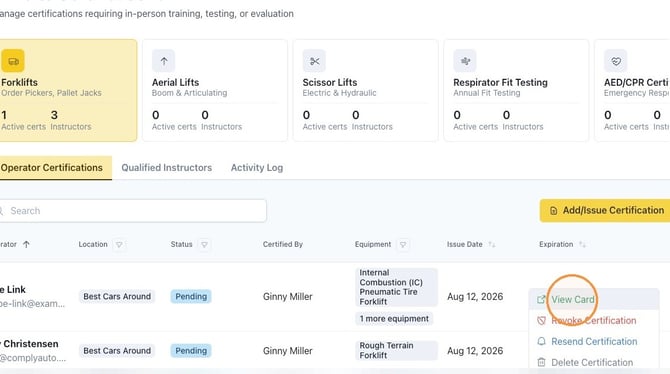Sort by Issue Date column arrows
670x374 pixels.
(x=492, y=244)
